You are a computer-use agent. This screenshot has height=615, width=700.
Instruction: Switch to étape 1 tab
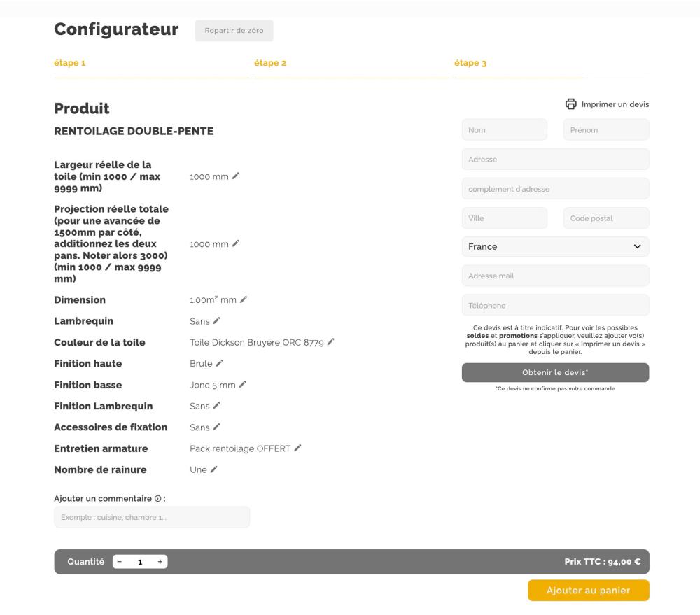(70, 64)
